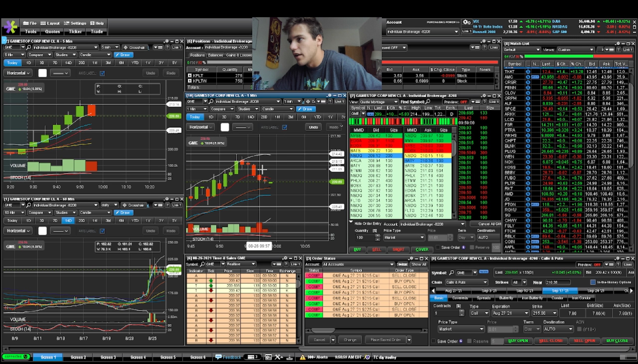Open the news image icon in status bar
638x364 pixels.
(x=268, y=357)
